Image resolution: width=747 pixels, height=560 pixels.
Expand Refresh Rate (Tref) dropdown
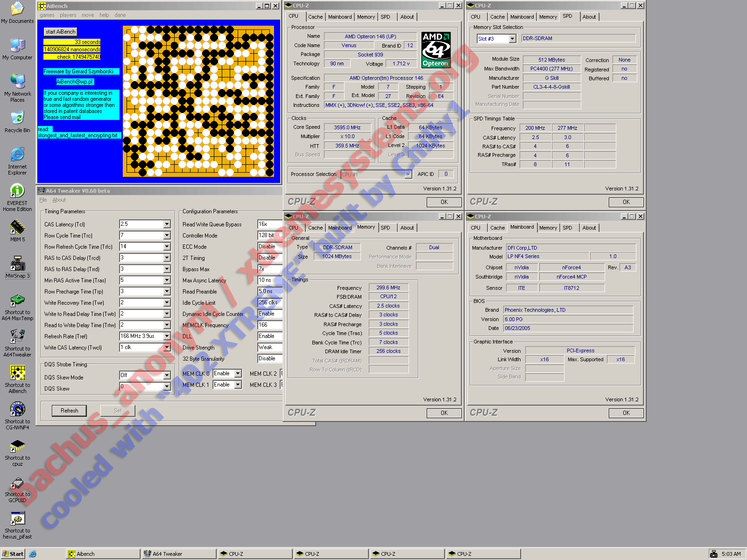click(x=167, y=336)
